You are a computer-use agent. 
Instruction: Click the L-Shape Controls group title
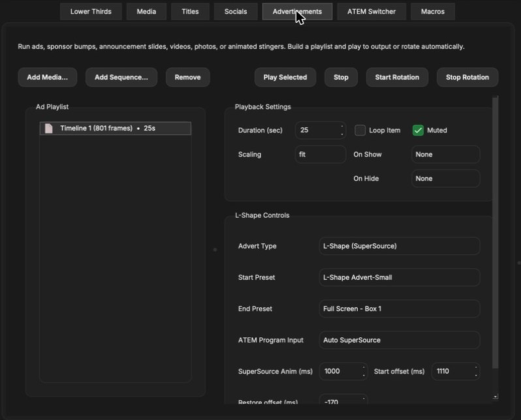tap(262, 215)
